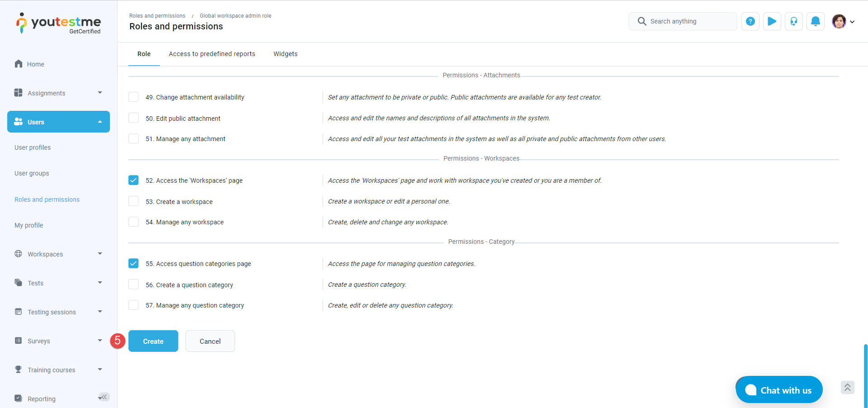868x408 pixels.
Task: Click the headset support icon
Action: click(x=793, y=21)
